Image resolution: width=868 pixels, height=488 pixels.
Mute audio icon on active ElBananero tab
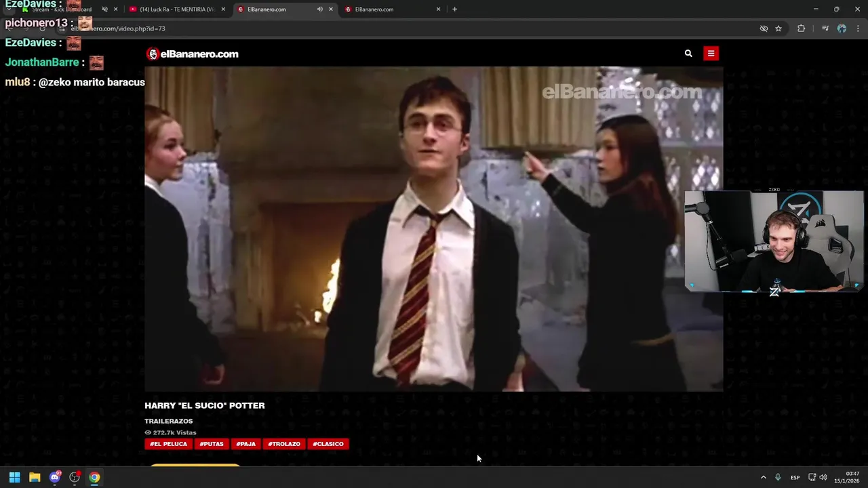tap(320, 9)
